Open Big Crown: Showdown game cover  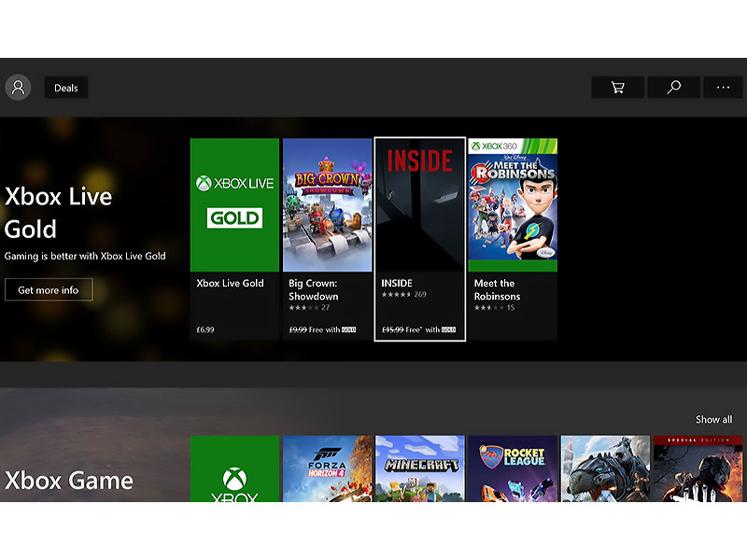click(328, 205)
